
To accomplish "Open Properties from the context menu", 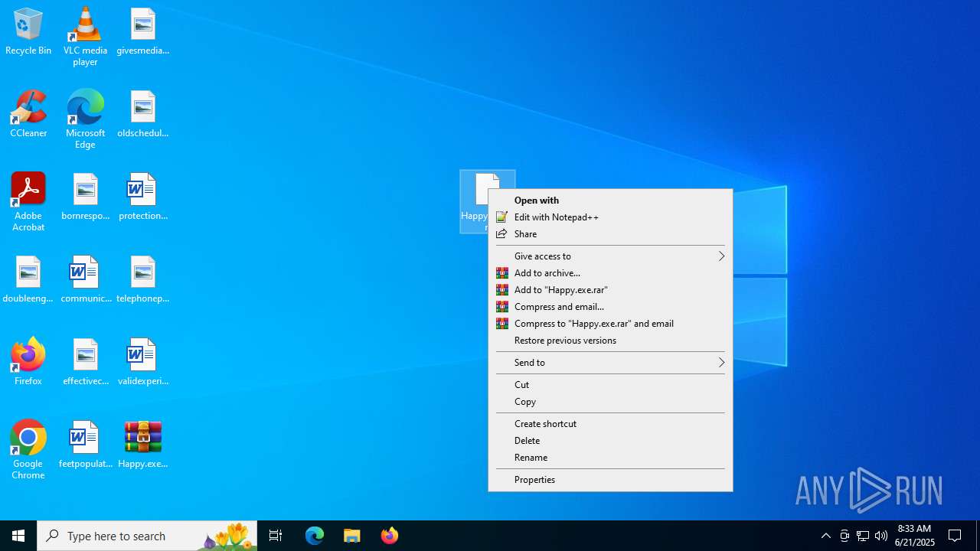I will pos(610,480).
